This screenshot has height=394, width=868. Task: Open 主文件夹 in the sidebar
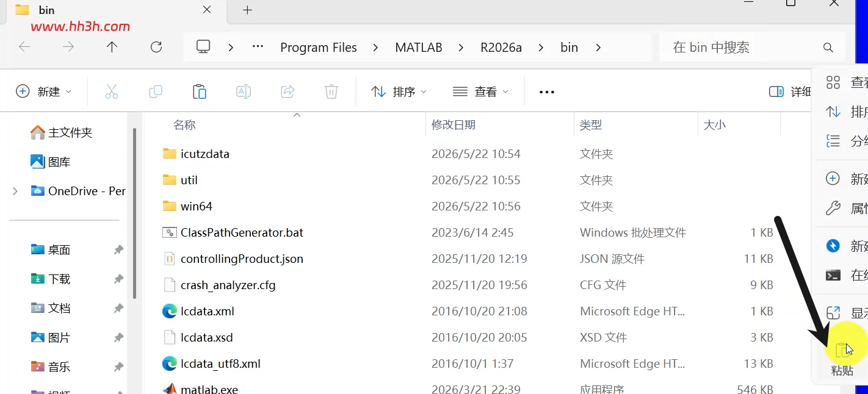pos(70,132)
